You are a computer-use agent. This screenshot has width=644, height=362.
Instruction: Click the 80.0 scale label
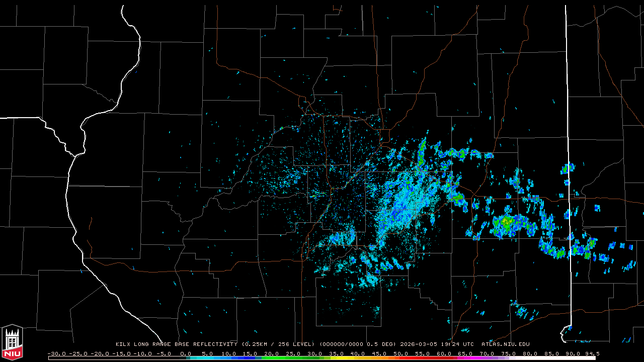tap(531, 354)
